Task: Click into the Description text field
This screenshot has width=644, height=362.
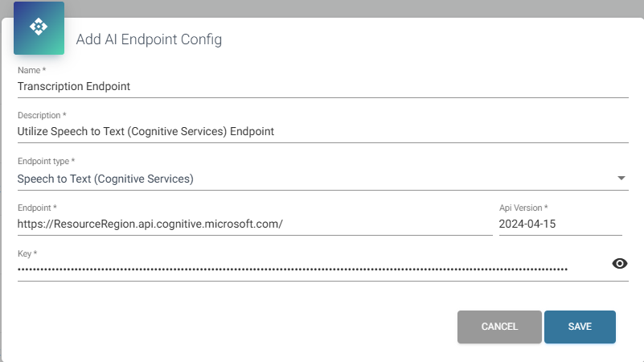Action: pos(322,132)
